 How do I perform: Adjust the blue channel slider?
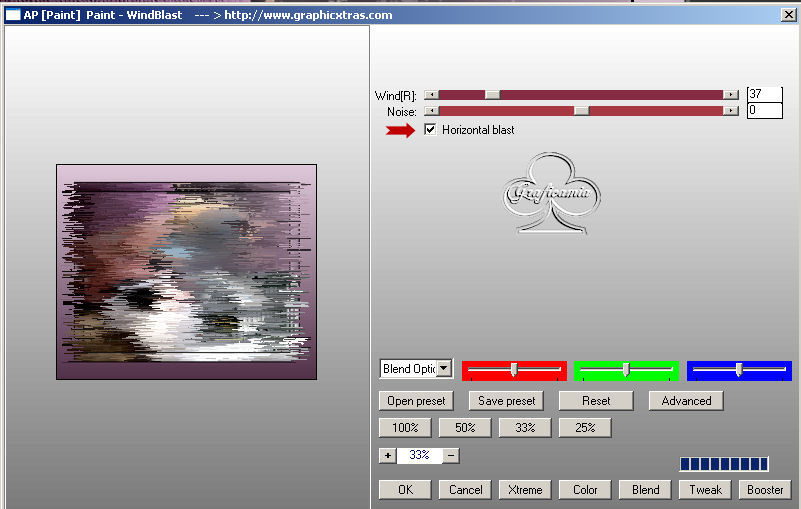[x=739, y=371]
